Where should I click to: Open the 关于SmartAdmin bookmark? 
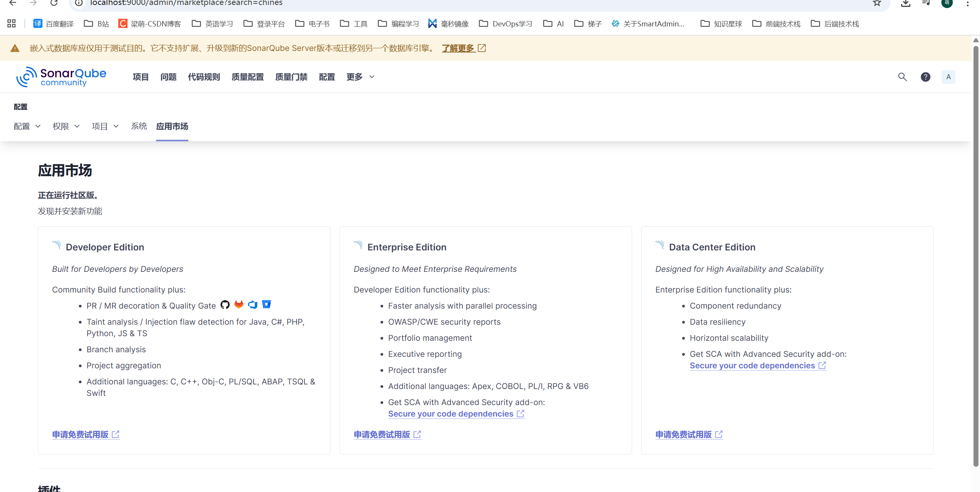(x=648, y=24)
